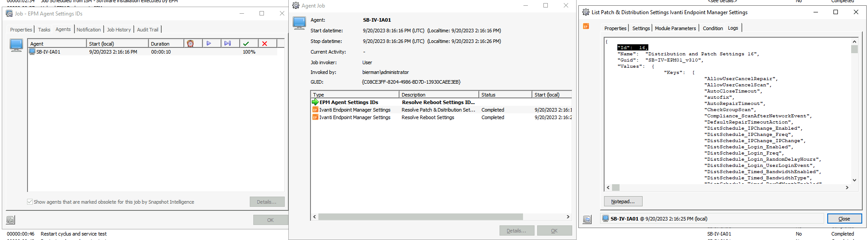
Task: Click the blue play arrow column icon
Action: 209,43
